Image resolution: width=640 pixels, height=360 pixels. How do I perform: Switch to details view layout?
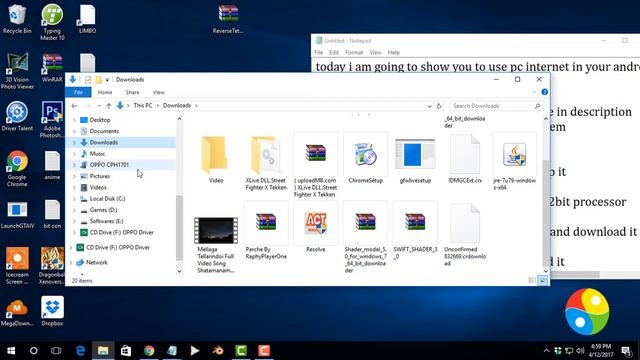tap(532, 280)
